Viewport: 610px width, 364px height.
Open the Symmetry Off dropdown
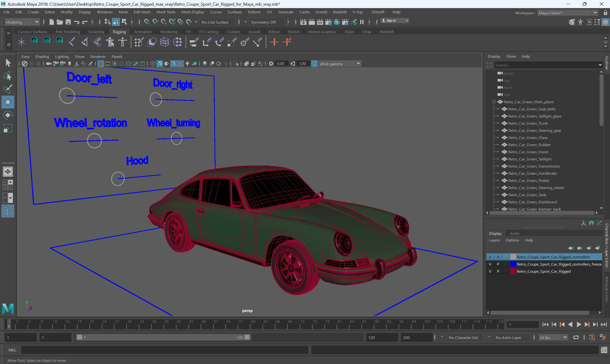point(267,22)
